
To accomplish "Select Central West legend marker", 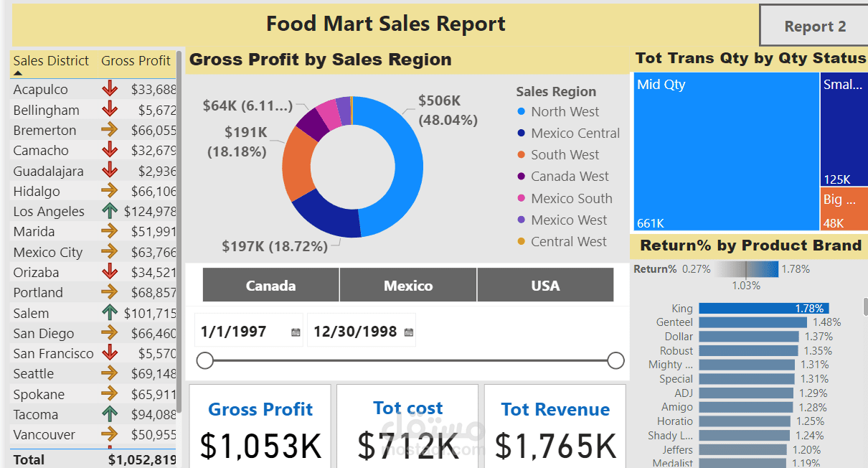I will coord(522,242).
